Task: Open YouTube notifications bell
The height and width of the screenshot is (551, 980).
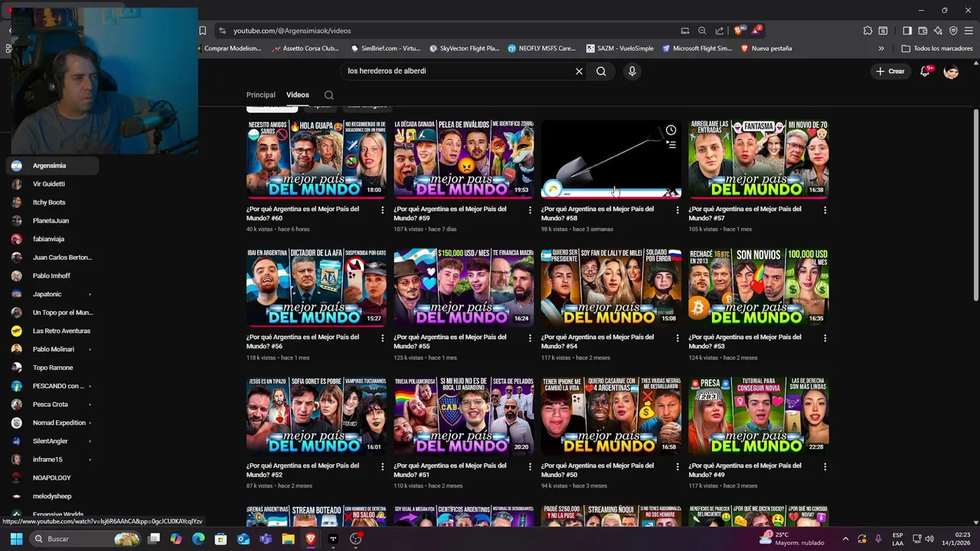Action: tap(925, 71)
